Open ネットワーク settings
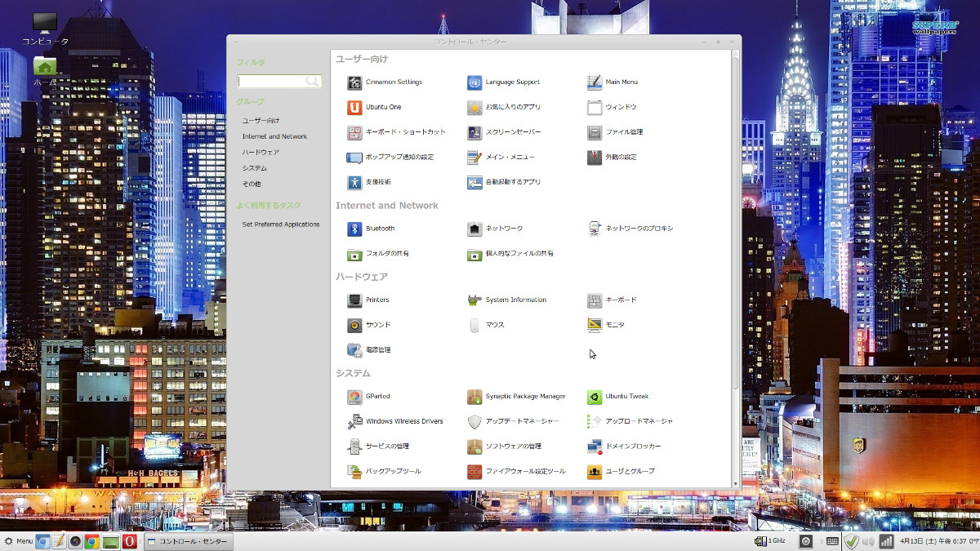The height and width of the screenshot is (551, 980). (x=495, y=229)
